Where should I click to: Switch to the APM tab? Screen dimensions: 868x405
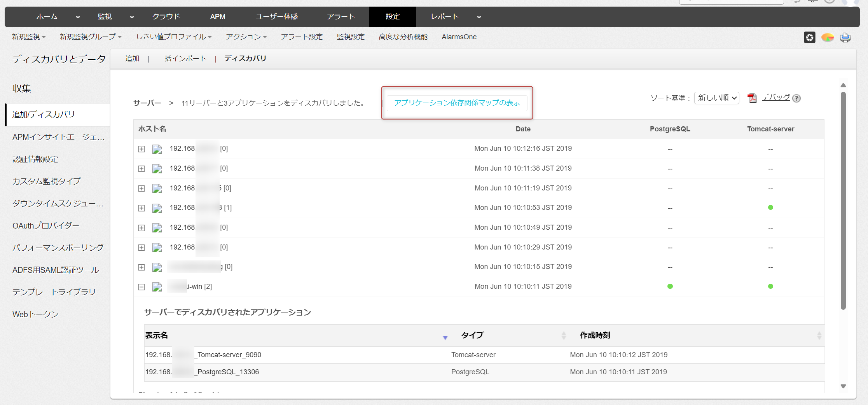(x=218, y=17)
